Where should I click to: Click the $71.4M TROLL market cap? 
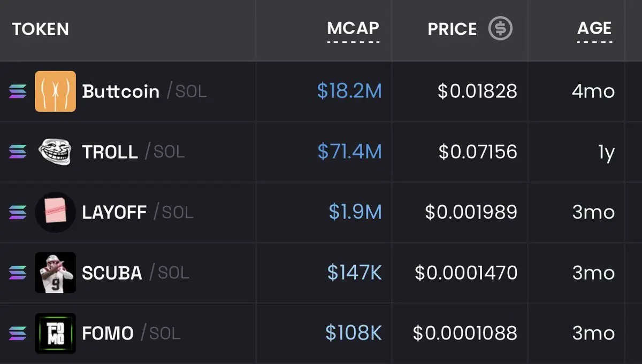pos(349,152)
